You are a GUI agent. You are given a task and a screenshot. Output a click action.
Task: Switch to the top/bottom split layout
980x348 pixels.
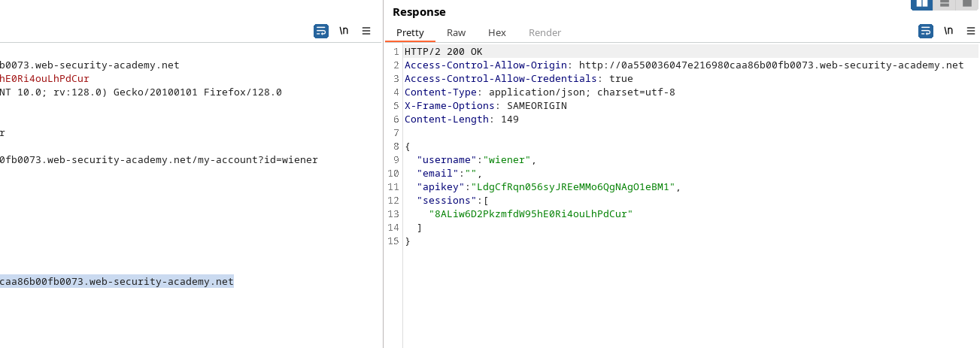point(945,4)
